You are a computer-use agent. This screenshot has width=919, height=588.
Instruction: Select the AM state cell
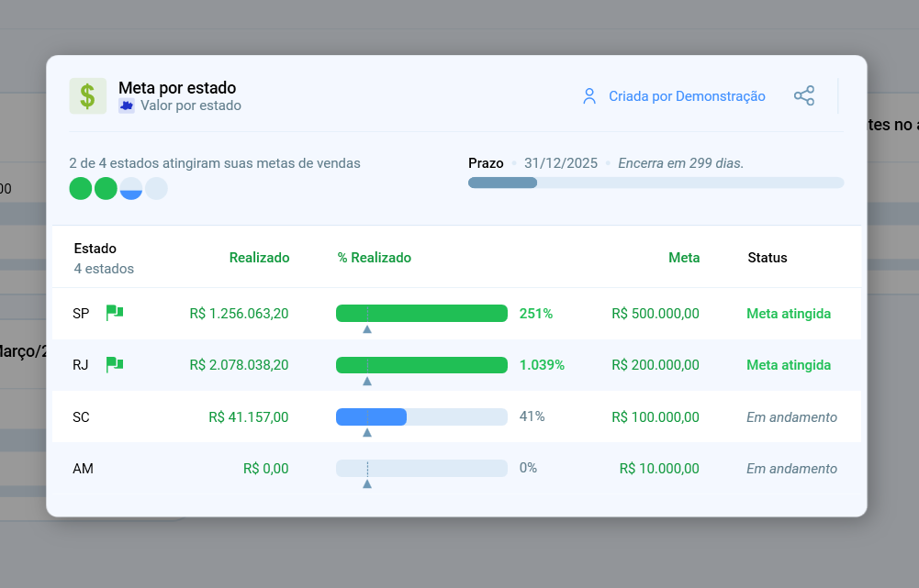click(x=83, y=469)
